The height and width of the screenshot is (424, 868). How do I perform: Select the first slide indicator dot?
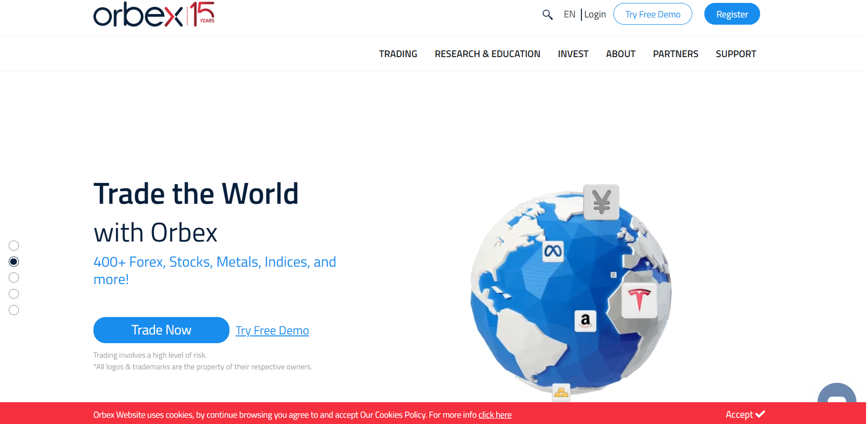pyautogui.click(x=14, y=246)
